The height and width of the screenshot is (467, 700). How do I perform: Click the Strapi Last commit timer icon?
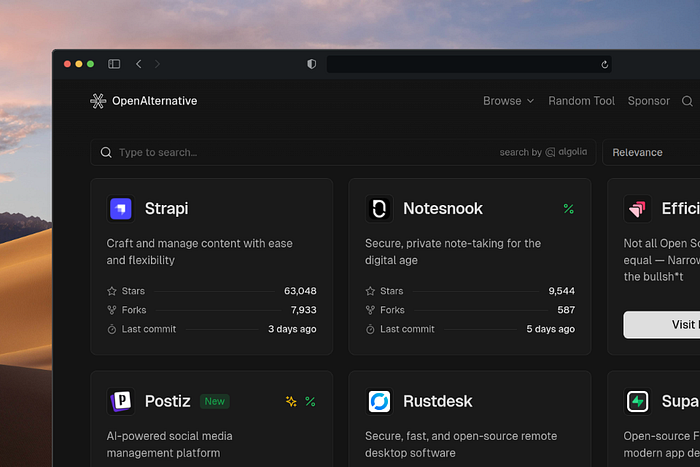pos(112,329)
